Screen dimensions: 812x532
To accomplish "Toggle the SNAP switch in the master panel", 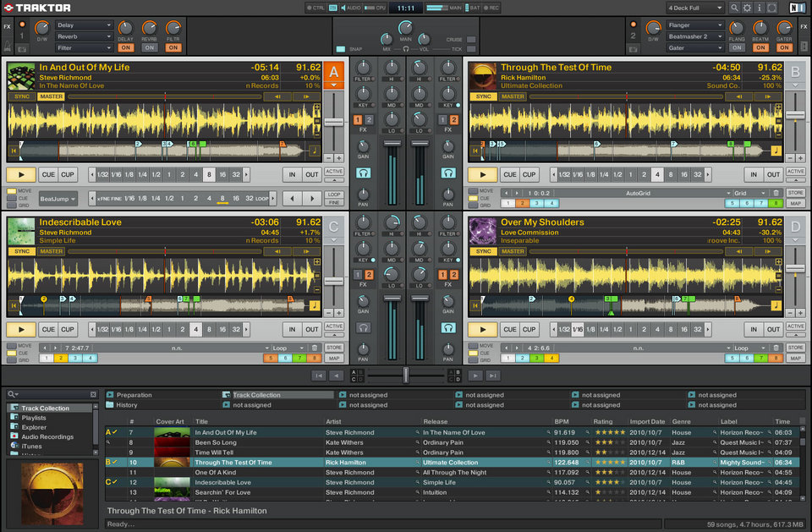I will [341, 49].
